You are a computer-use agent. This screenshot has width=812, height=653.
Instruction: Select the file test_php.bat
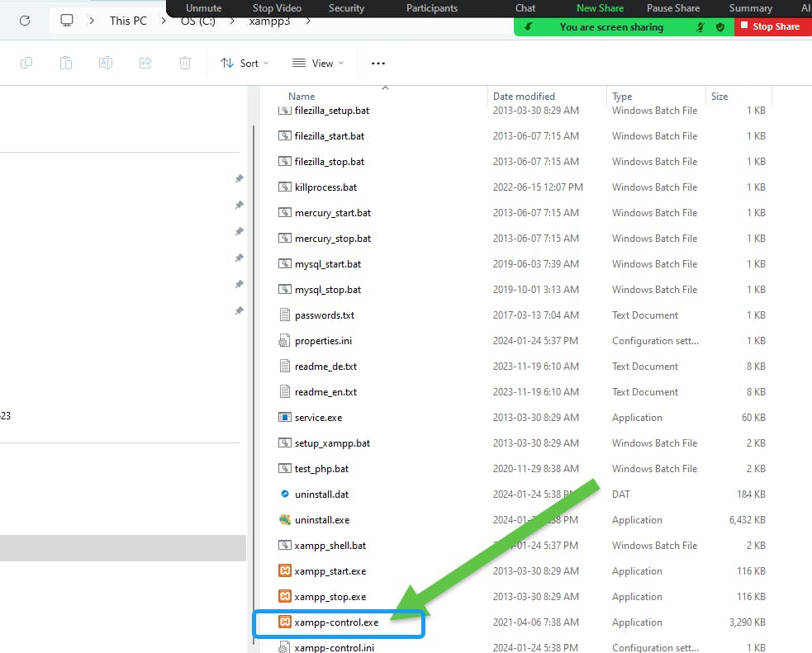(321, 469)
